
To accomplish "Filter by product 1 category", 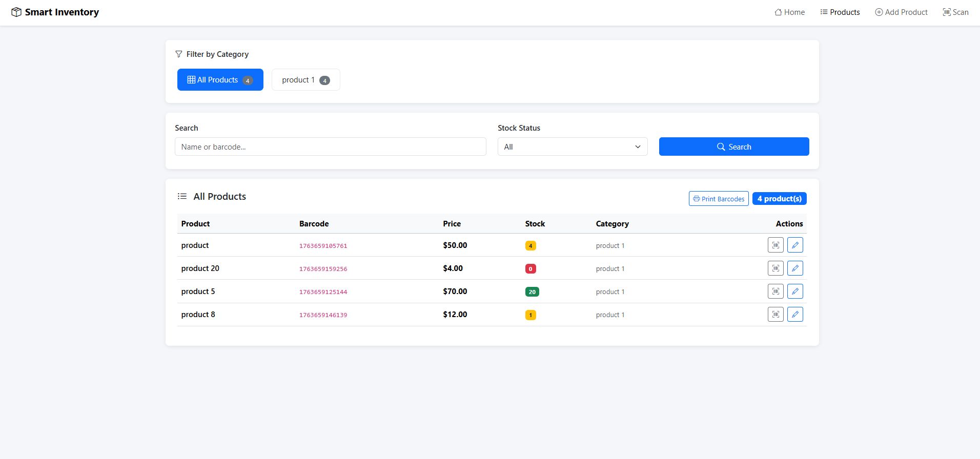I will pyautogui.click(x=305, y=80).
